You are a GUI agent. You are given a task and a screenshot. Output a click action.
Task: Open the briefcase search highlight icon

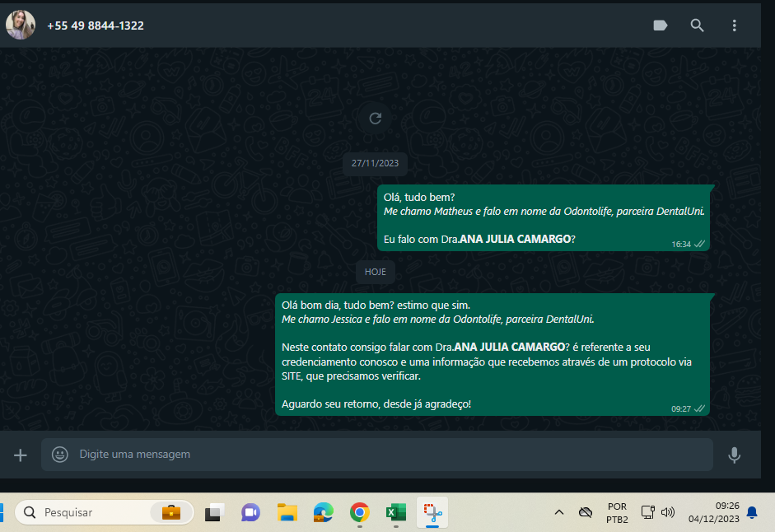coord(171,512)
